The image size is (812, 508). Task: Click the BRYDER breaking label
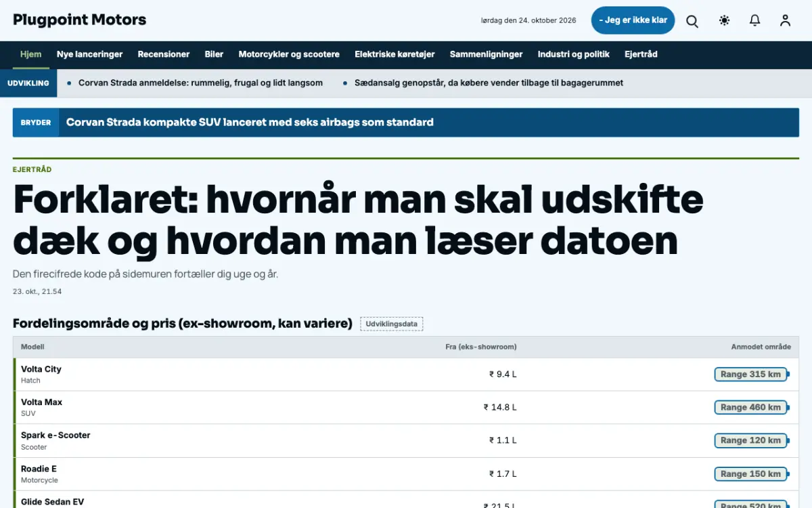36,123
